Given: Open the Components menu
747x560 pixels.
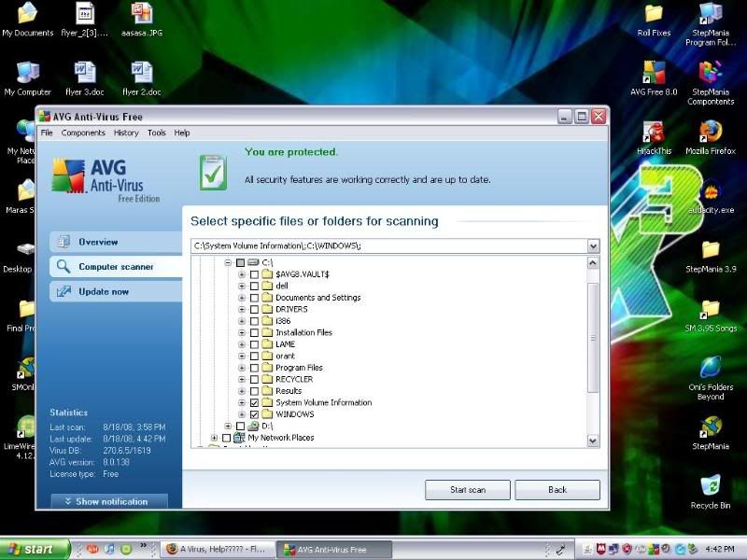Looking at the screenshot, I should point(83,133).
